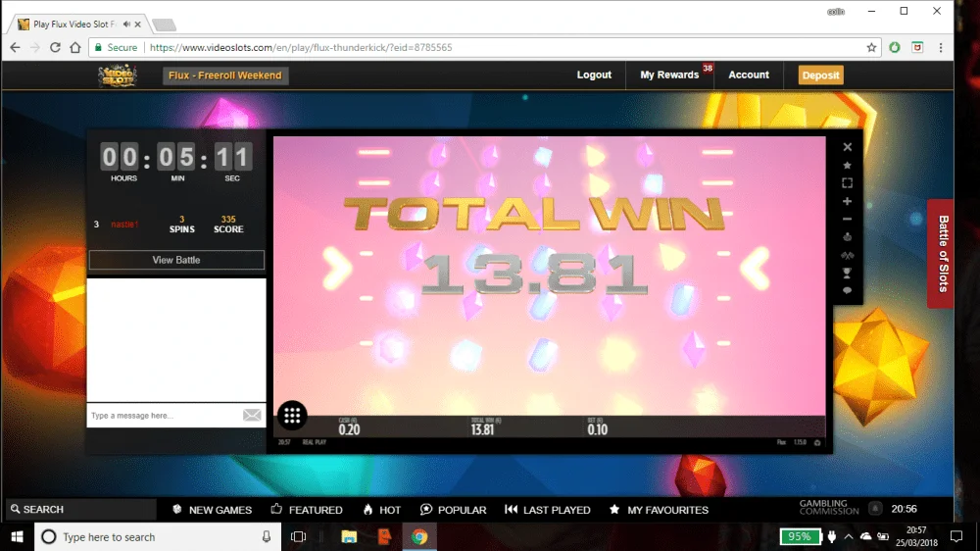The image size is (980, 551).
Task: Click the 0.10 bet value
Action: pos(598,429)
